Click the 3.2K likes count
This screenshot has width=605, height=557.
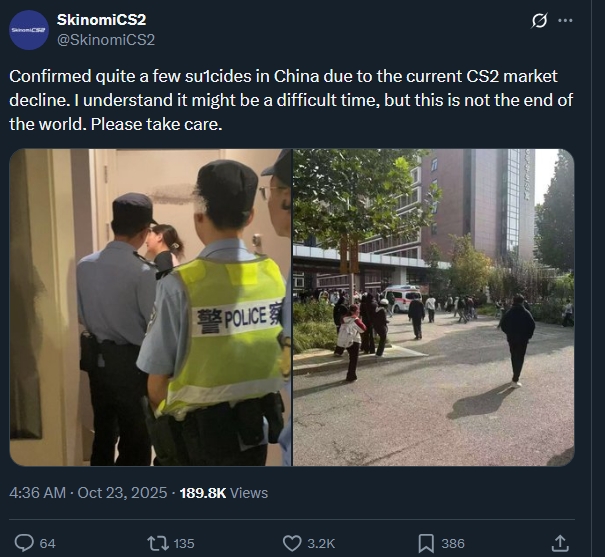pyautogui.click(x=321, y=543)
